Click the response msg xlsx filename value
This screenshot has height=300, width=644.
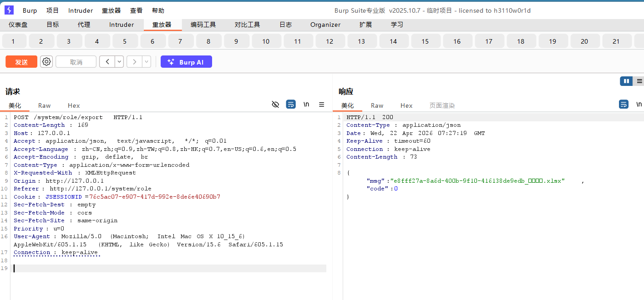click(x=477, y=181)
